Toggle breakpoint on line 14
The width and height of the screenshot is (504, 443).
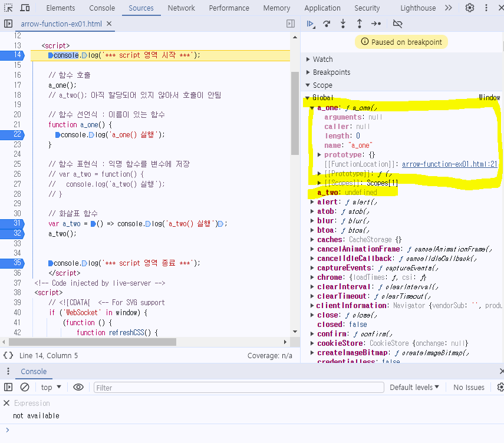12,55
